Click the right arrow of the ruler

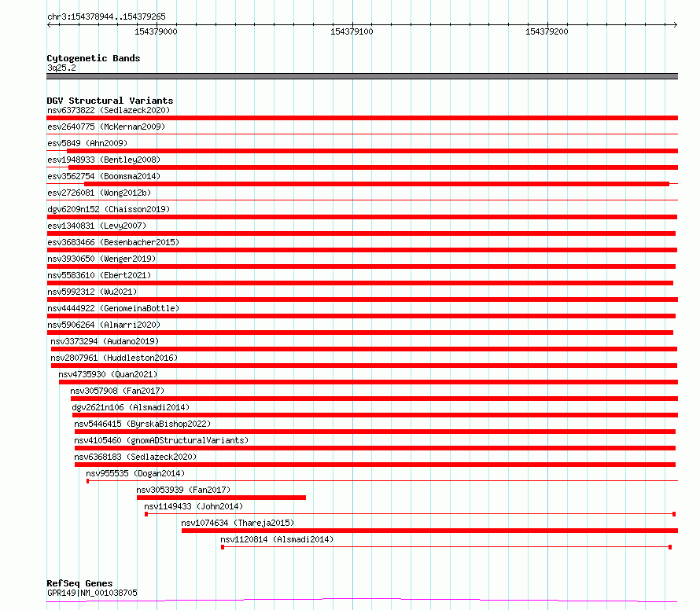[x=675, y=25]
